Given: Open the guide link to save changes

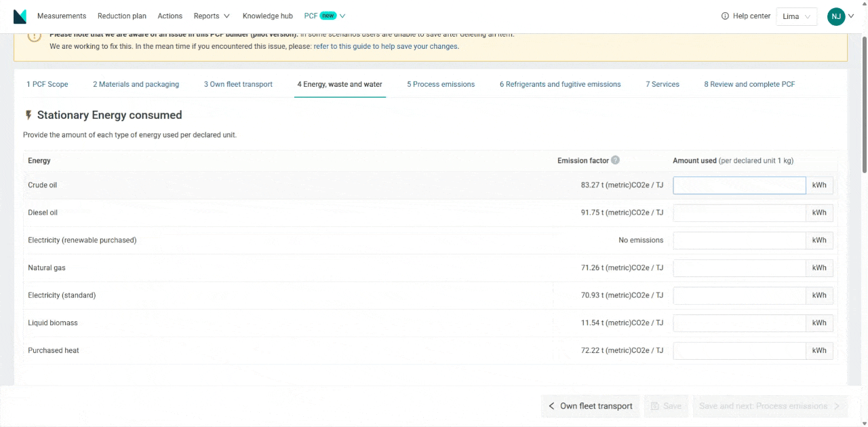Looking at the screenshot, I should pyautogui.click(x=385, y=47).
